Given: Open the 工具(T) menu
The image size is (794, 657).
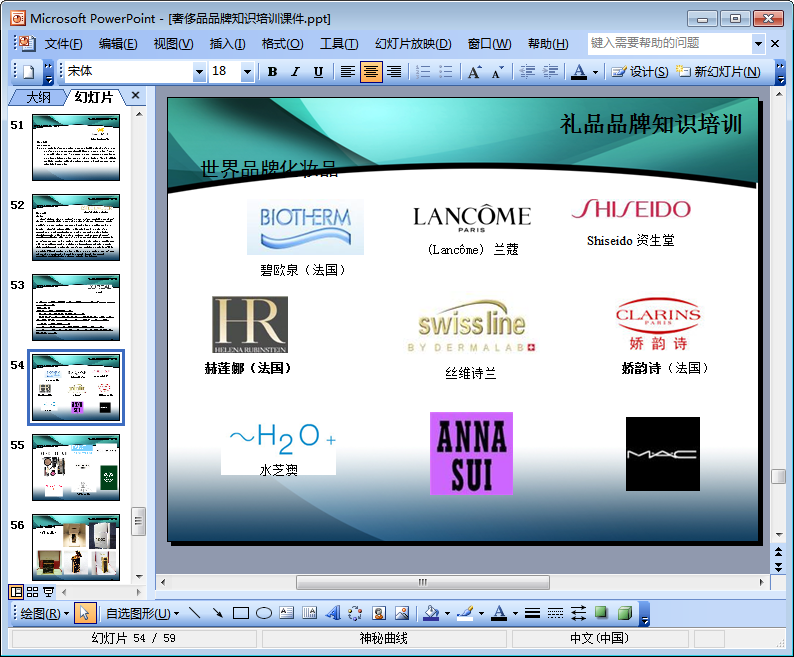Looking at the screenshot, I should [339, 44].
